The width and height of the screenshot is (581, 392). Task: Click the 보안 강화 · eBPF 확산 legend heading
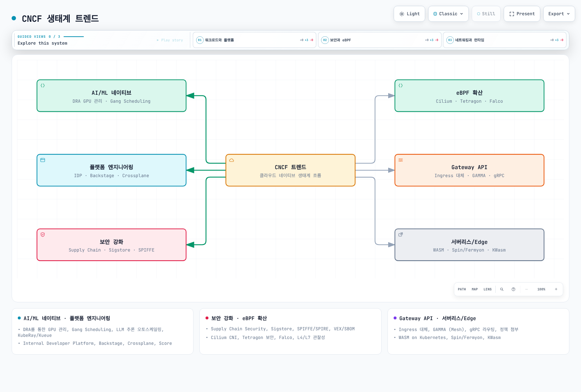(x=239, y=318)
